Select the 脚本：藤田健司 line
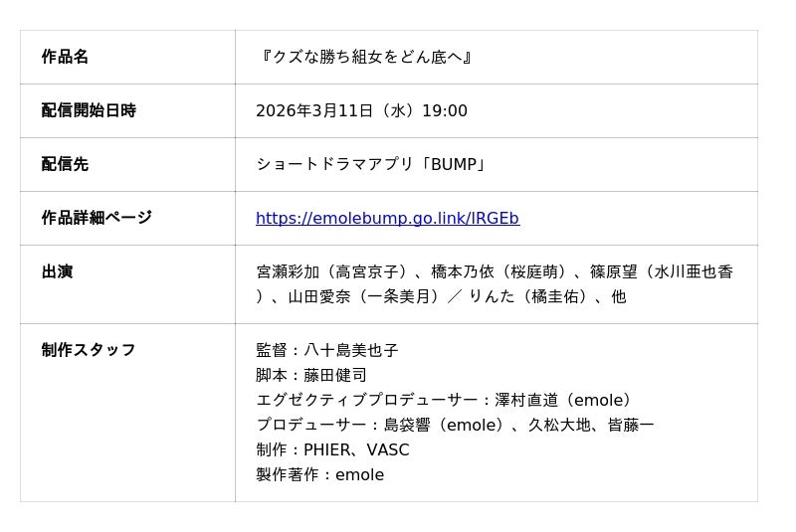The height and width of the screenshot is (532, 796). [311, 375]
